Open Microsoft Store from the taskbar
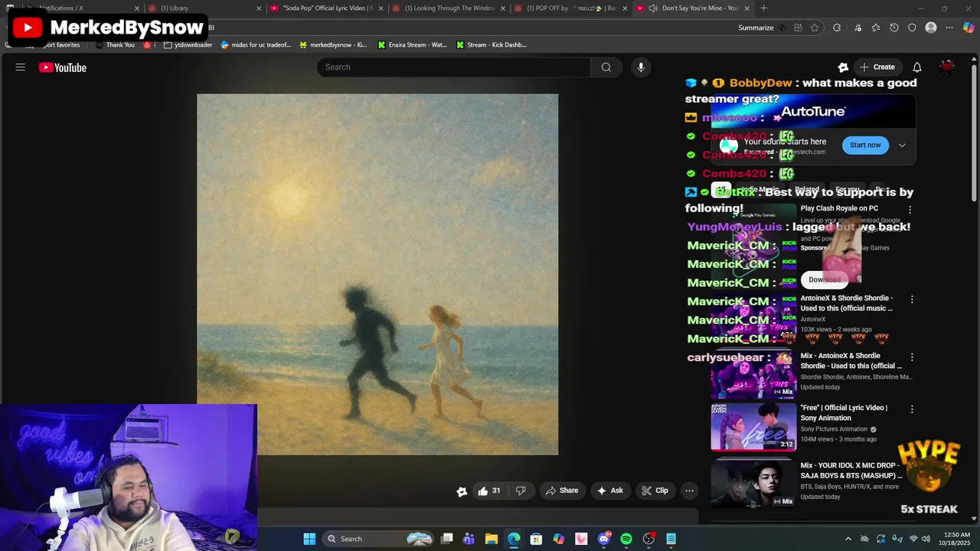 click(x=536, y=539)
